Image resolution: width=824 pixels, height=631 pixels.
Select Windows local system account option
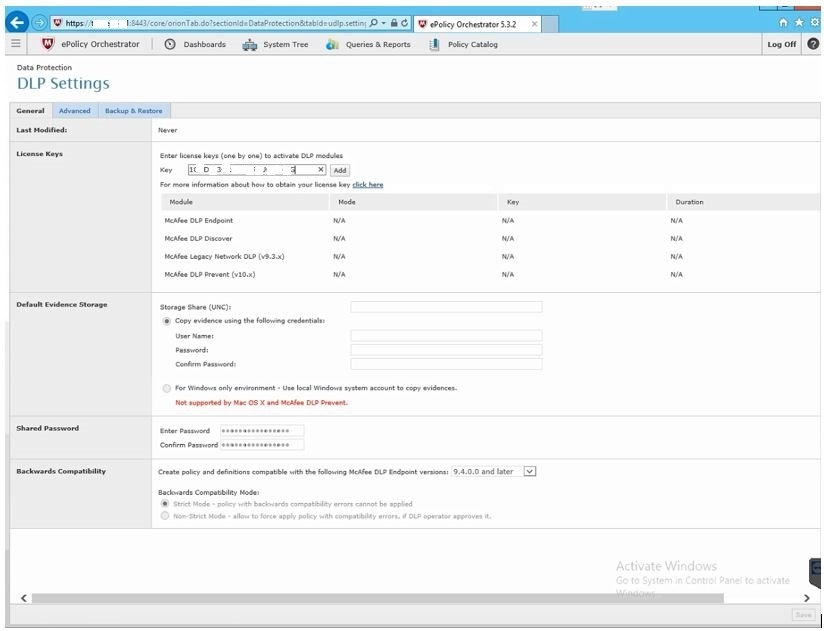coord(166,388)
